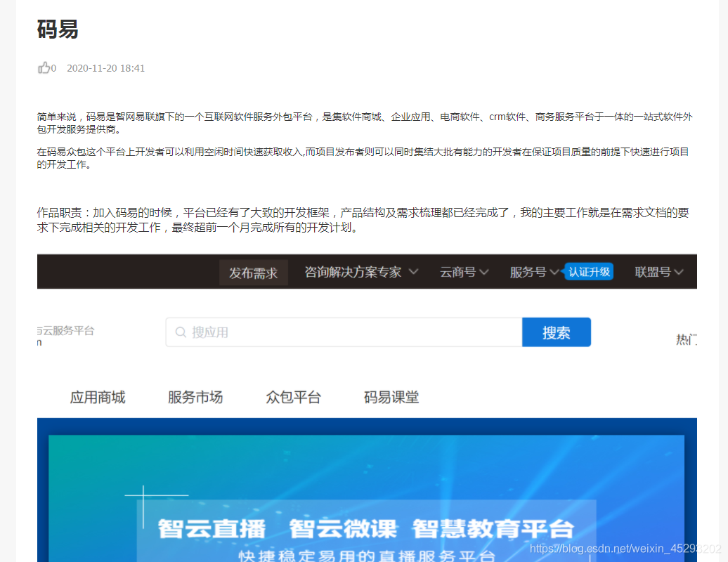The height and width of the screenshot is (562, 728).
Task: Switch to the 众包平台 tab
Action: [x=294, y=397]
